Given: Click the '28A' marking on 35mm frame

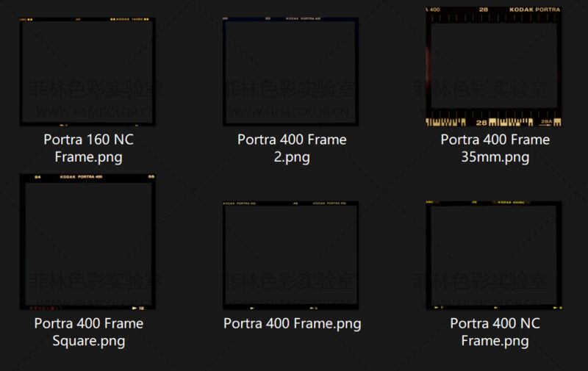Looking at the screenshot, I should [x=546, y=123].
